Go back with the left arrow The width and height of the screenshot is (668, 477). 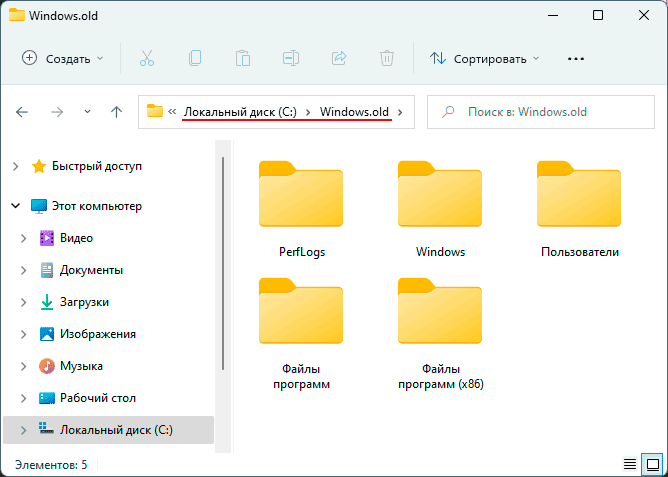[x=22, y=112]
